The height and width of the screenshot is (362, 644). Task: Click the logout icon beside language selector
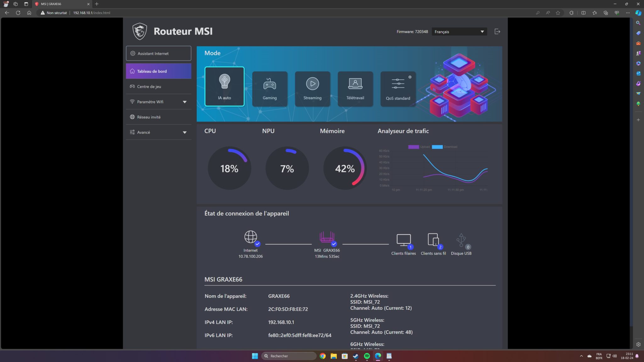click(x=497, y=31)
